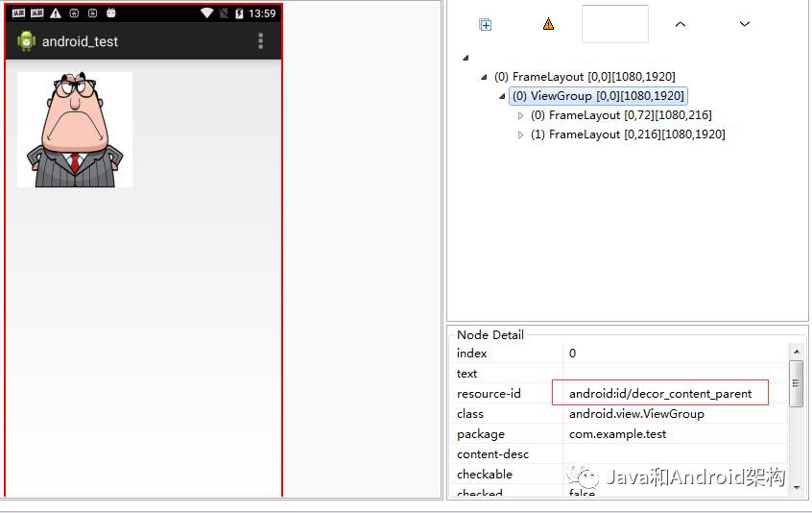Click the index property label
Screen dimensions: 812x513
coord(471,354)
